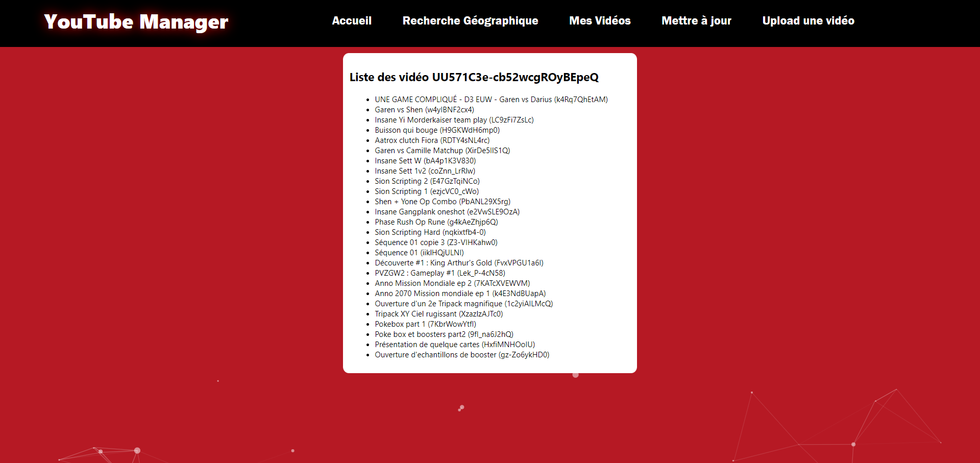Select the Pokebox part 1 row
Screen dimensions: 980x463
pos(425,324)
